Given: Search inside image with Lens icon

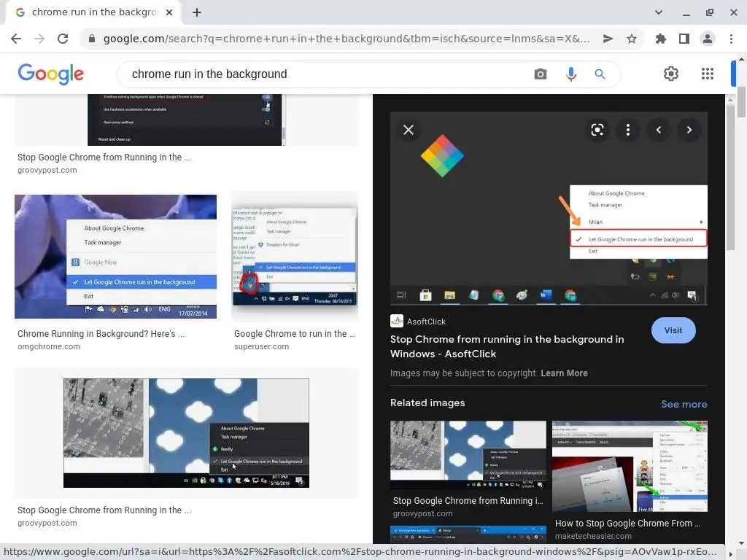Looking at the screenshot, I should point(597,130).
